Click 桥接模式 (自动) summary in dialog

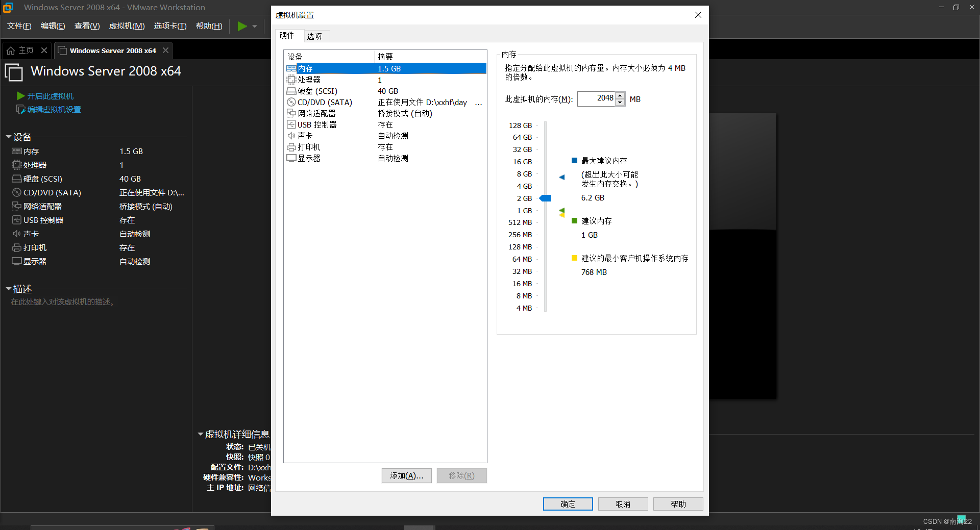pyautogui.click(x=405, y=113)
